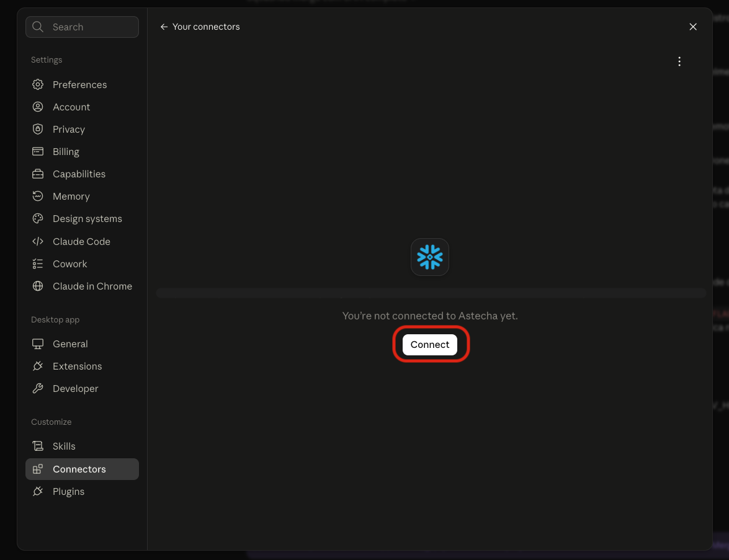Viewport: 729px width, 560px height.
Task: Open General desktop app settings
Action: [82, 344]
